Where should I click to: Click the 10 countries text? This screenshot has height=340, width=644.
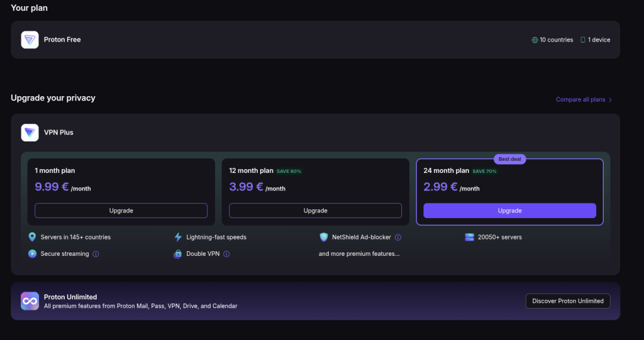557,40
